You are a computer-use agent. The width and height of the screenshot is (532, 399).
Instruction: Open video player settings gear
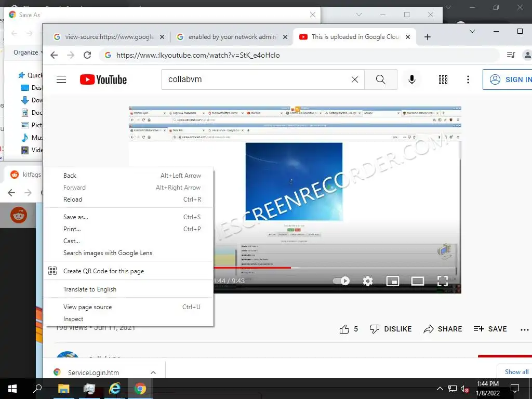click(368, 281)
